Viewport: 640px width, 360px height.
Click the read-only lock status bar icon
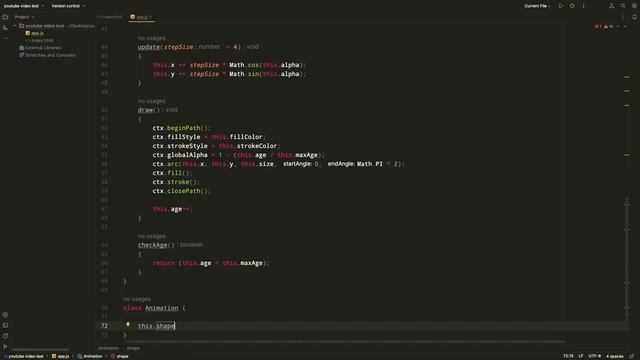tap(632, 356)
